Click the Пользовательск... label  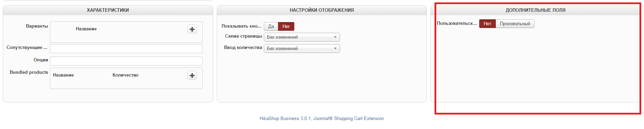pos(457,23)
